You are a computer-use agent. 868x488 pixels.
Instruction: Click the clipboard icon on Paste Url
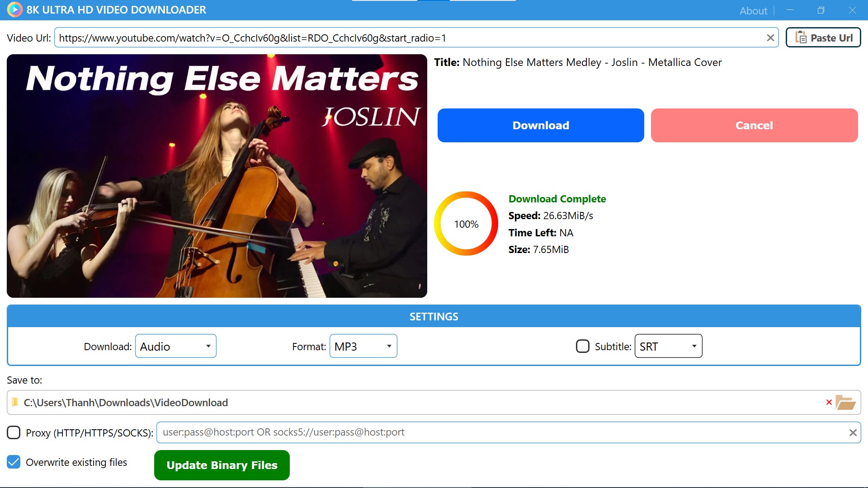[x=801, y=38]
